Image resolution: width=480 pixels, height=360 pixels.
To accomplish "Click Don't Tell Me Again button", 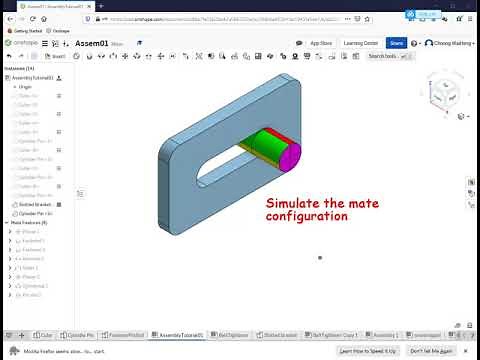I will [x=431, y=351].
